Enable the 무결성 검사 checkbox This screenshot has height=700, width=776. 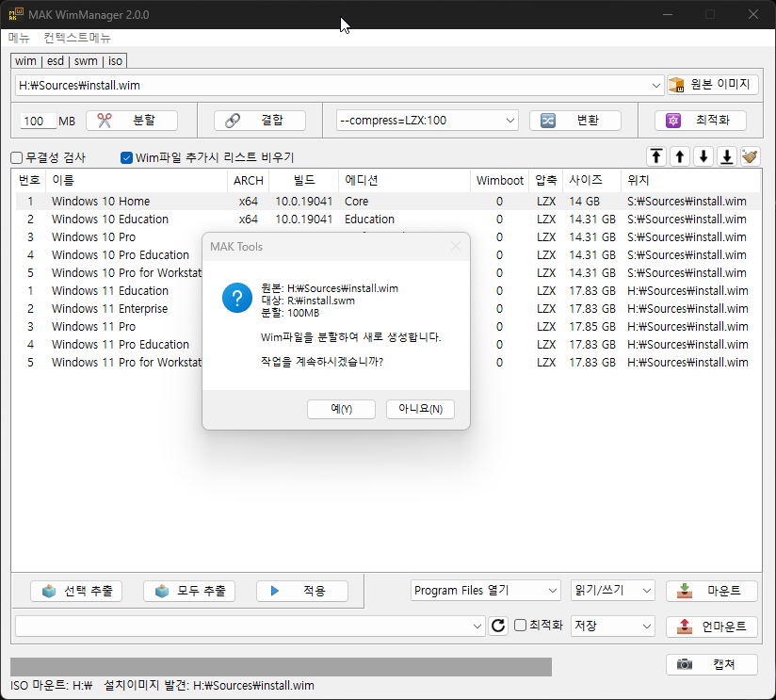pos(17,158)
